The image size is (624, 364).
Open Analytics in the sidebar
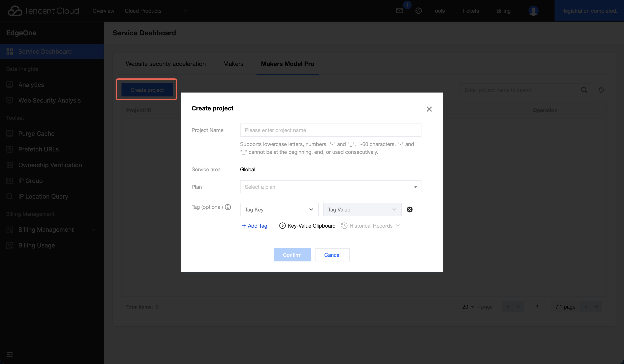(x=52, y=85)
